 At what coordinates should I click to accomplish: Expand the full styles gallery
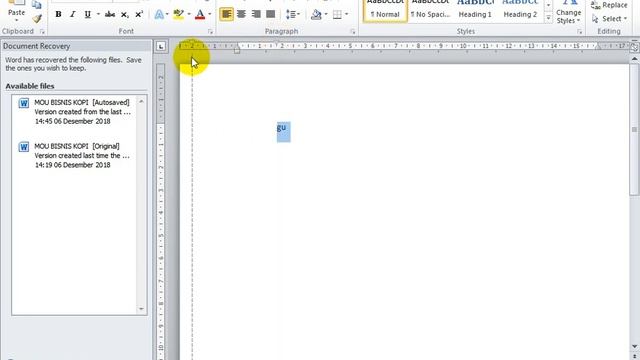click(x=549, y=18)
